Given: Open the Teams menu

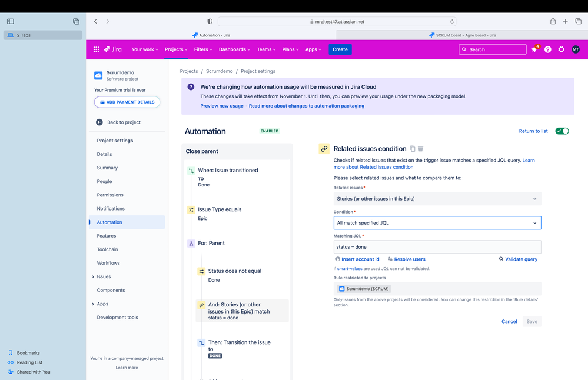Looking at the screenshot, I should (x=266, y=49).
